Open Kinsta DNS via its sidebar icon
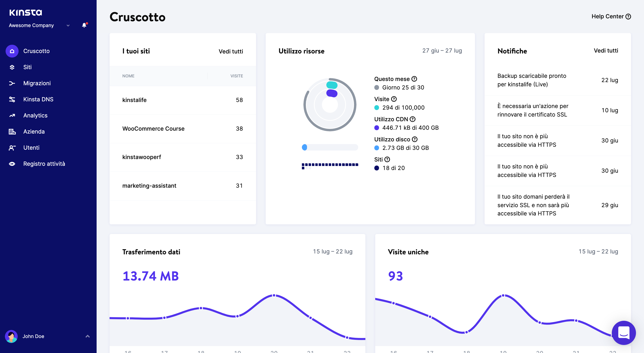 (x=12, y=99)
